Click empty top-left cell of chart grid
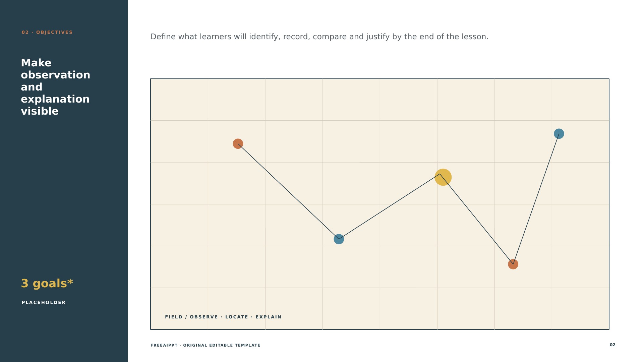644x362 pixels. (x=179, y=100)
